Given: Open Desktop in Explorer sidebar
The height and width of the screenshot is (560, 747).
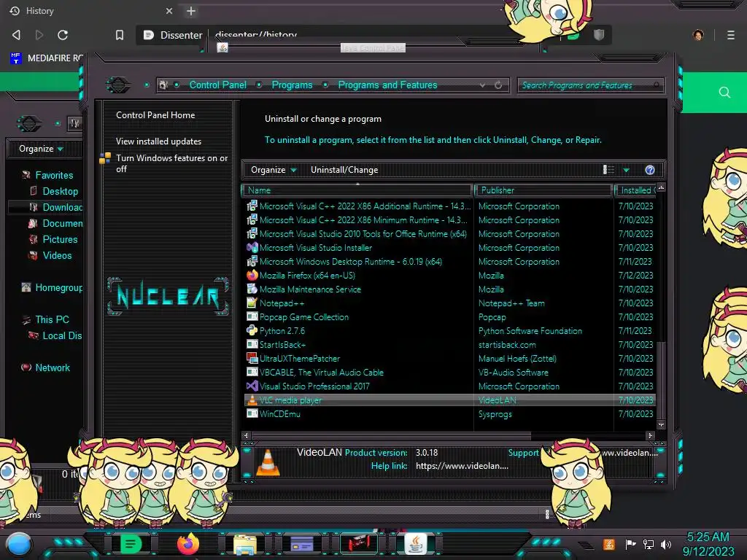Looking at the screenshot, I should (x=60, y=192).
